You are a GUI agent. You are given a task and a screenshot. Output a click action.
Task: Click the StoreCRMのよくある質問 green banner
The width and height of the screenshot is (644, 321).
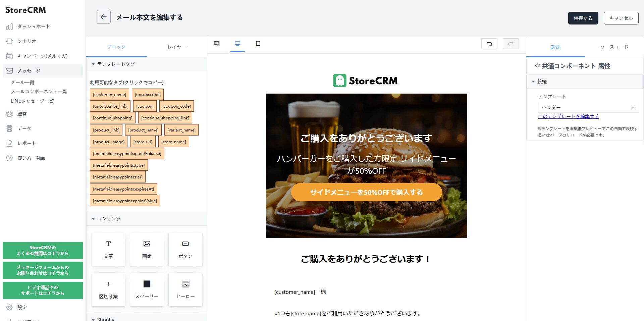(43, 250)
